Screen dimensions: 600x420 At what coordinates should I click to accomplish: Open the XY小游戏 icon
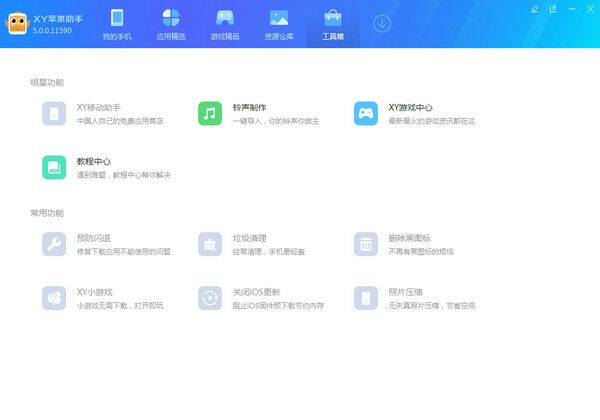tap(54, 297)
